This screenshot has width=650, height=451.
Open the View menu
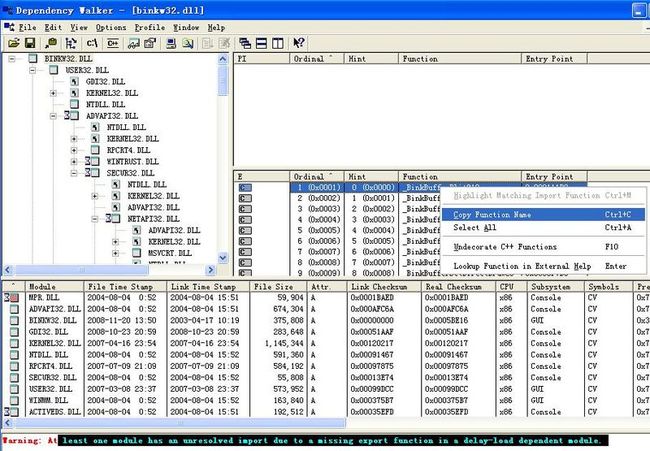pos(79,27)
